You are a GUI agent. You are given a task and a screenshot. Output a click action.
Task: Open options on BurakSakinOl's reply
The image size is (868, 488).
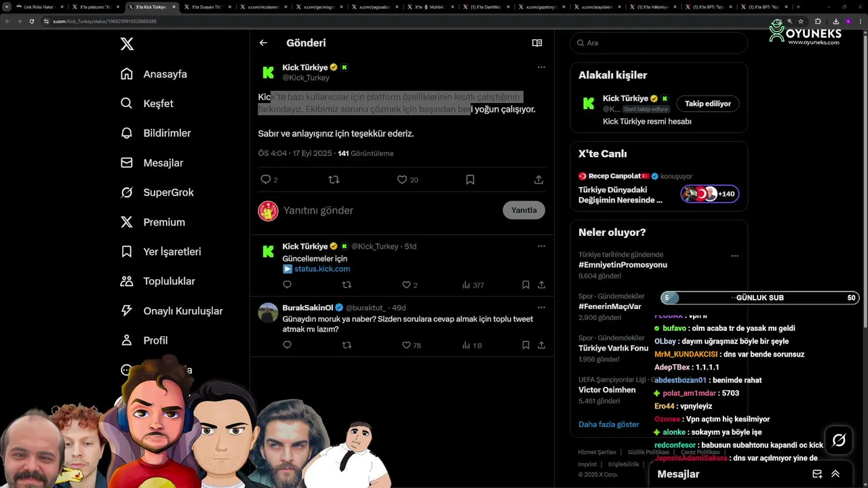point(541,307)
